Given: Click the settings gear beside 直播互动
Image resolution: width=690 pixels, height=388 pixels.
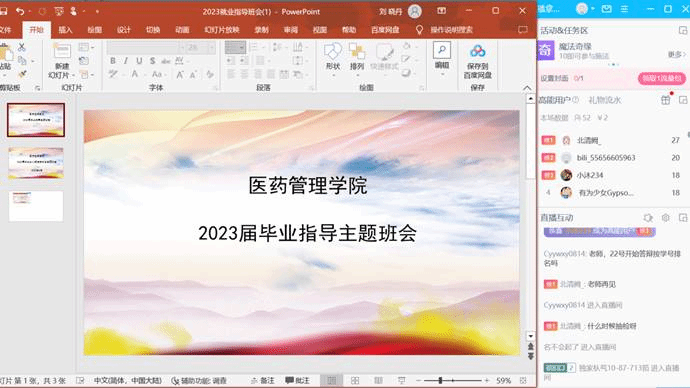Looking at the screenshot, I should coord(665,218).
